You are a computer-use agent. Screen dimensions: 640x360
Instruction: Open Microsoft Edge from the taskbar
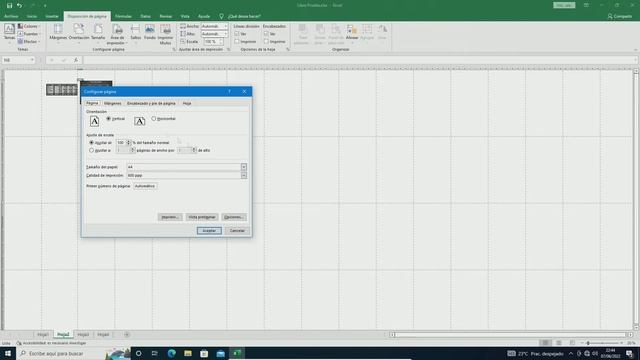tap(171, 353)
